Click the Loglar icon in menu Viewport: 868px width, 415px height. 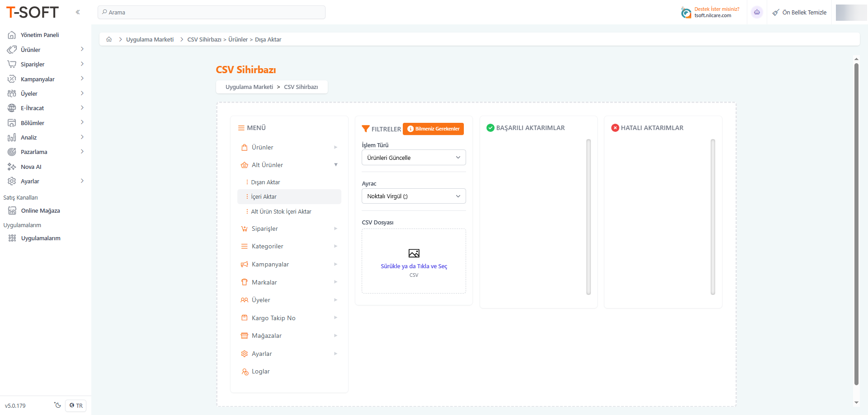pyautogui.click(x=245, y=372)
